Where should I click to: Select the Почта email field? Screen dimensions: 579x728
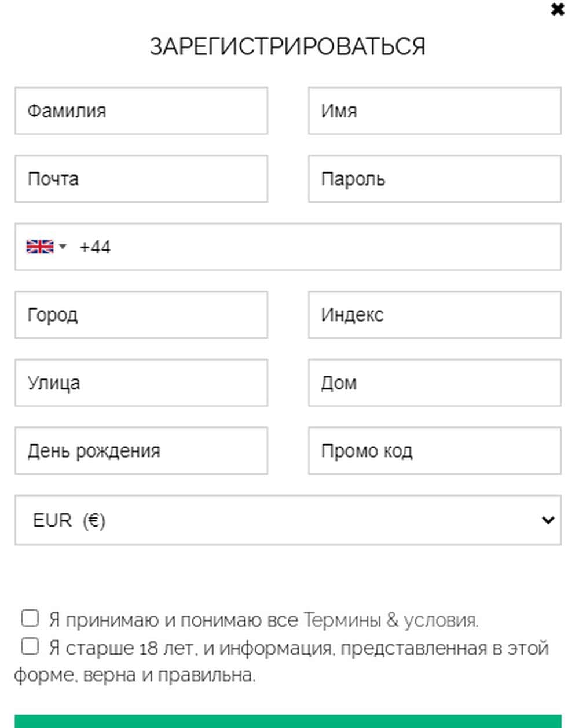coord(141,179)
